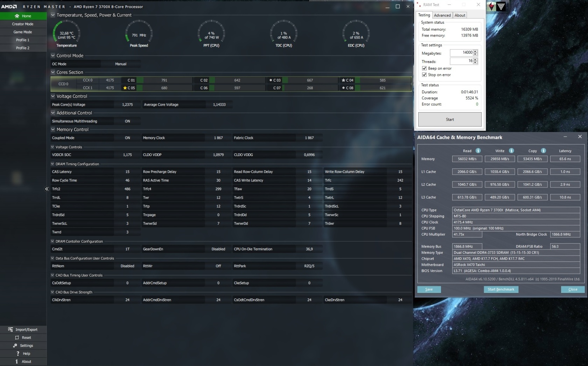Click the PPT (CPU) gauge
The width and height of the screenshot is (588, 366).
point(211,34)
